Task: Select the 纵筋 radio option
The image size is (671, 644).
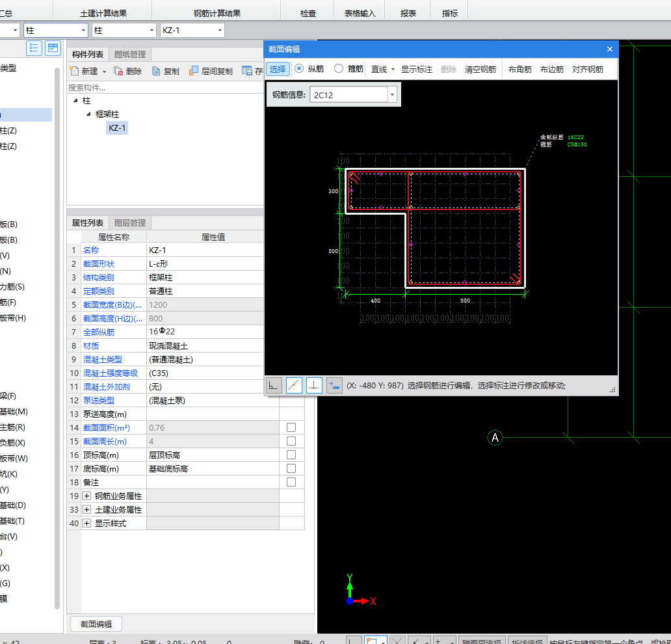Action: [x=299, y=68]
